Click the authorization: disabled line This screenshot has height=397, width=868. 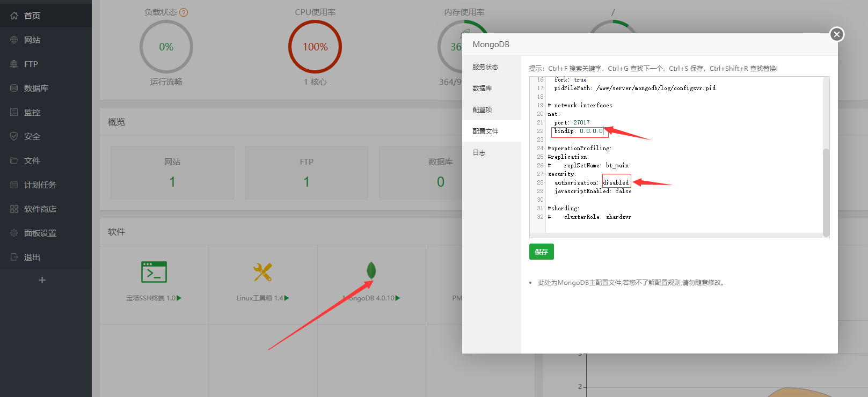pos(592,182)
